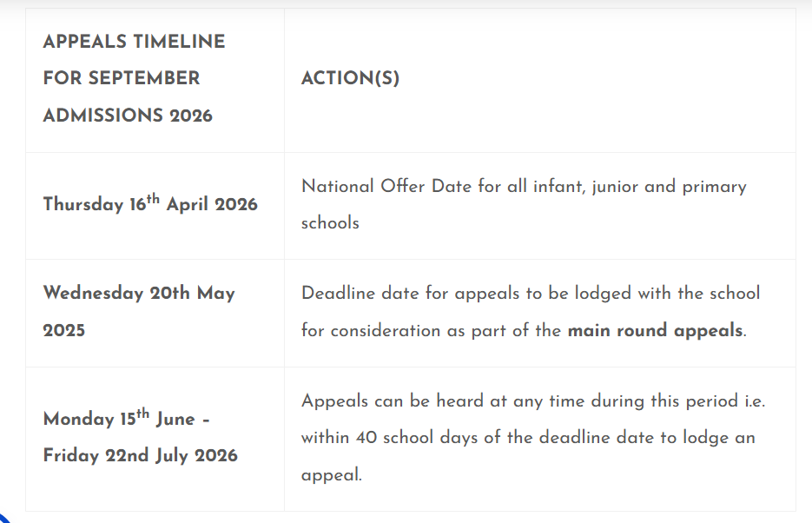Click the blue circular widget icon at bottom-left corner
812x523 pixels.
point(4,517)
